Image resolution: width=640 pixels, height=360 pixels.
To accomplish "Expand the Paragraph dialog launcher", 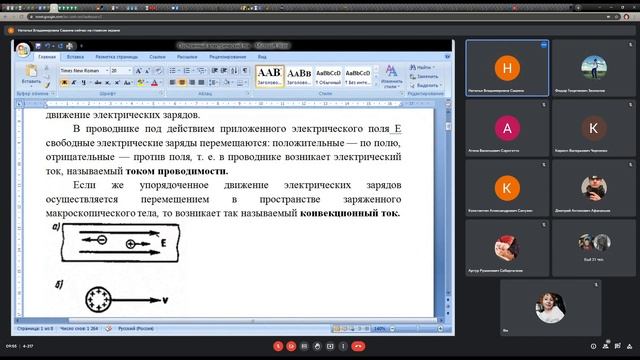I will pos(247,94).
